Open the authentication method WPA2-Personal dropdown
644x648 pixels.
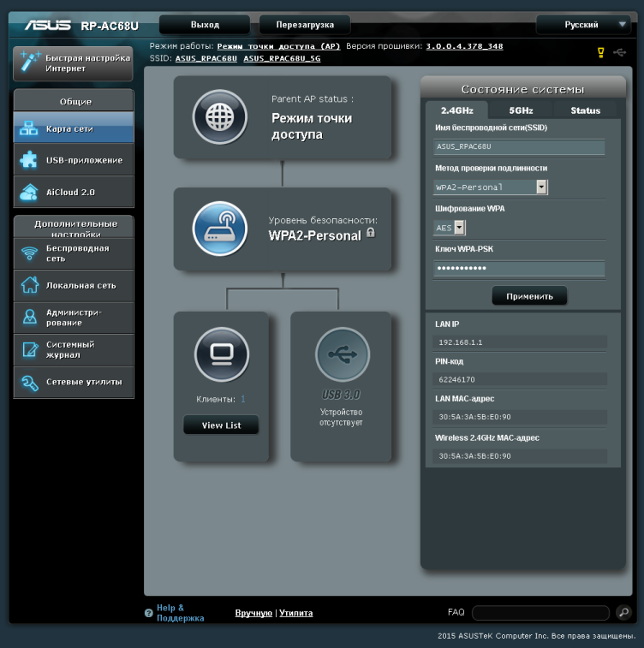tap(491, 187)
